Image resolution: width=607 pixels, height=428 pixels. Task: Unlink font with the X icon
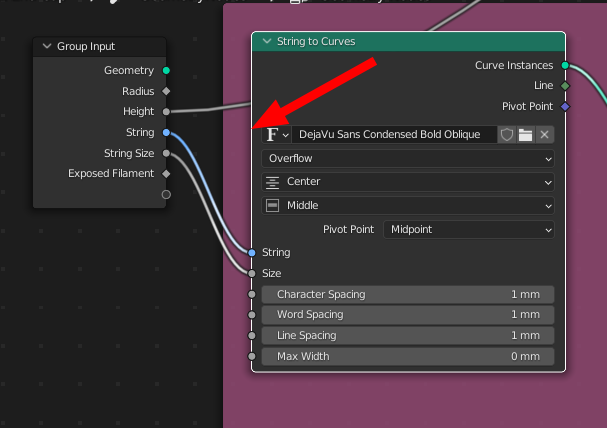click(x=544, y=135)
